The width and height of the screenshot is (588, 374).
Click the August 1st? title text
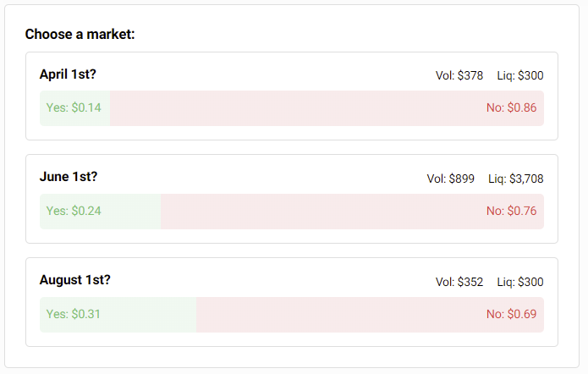(74, 280)
